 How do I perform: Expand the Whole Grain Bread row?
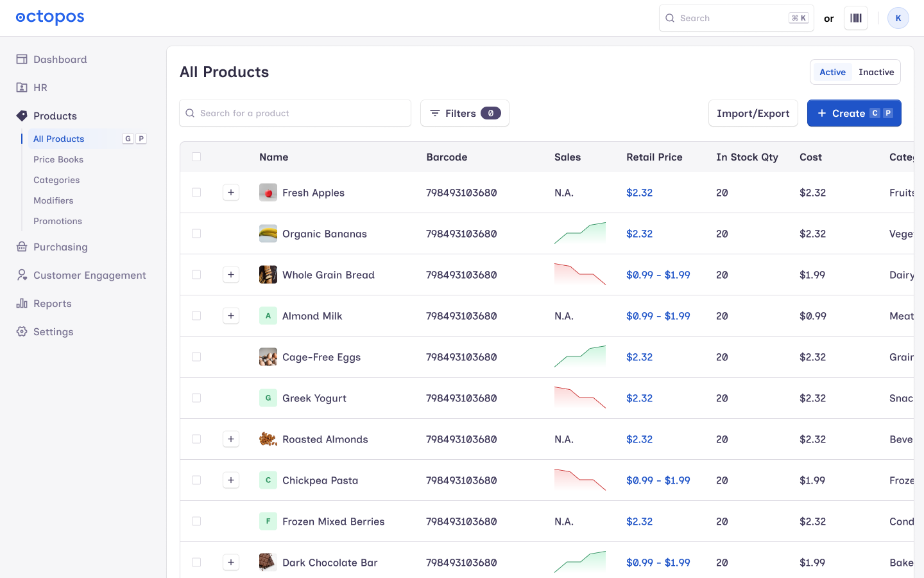click(x=231, y=275)
